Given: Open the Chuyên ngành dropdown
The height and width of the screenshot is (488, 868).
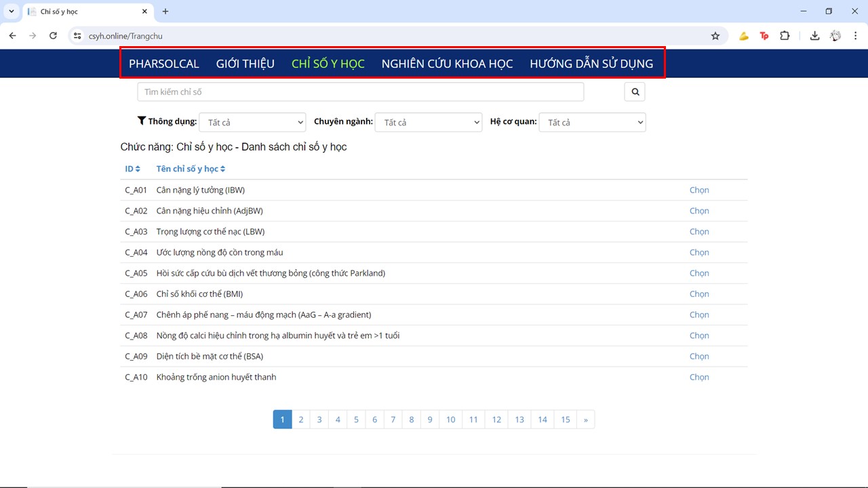Looking at the screenshot, I should pyautogui.click(x=428, y=122).
